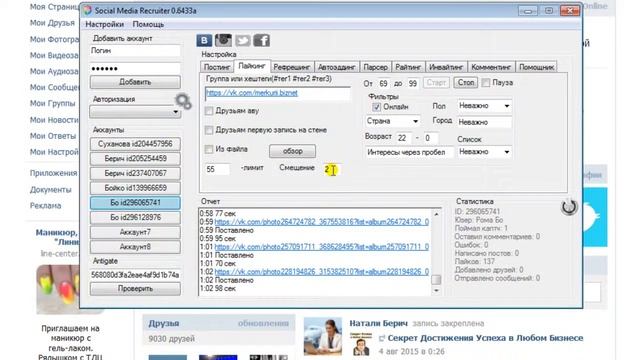Switch to the Парсер tab
The image size is (640, 360).
pos(375,67)
